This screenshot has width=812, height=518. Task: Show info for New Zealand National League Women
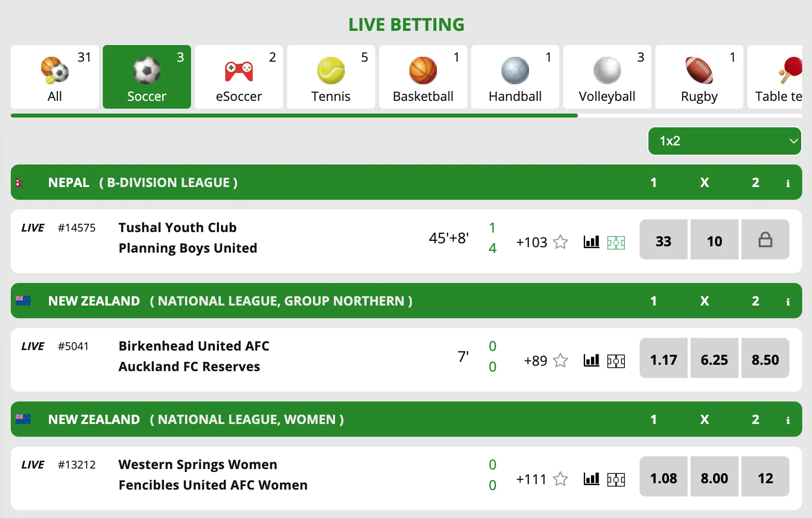pos(788,420)
